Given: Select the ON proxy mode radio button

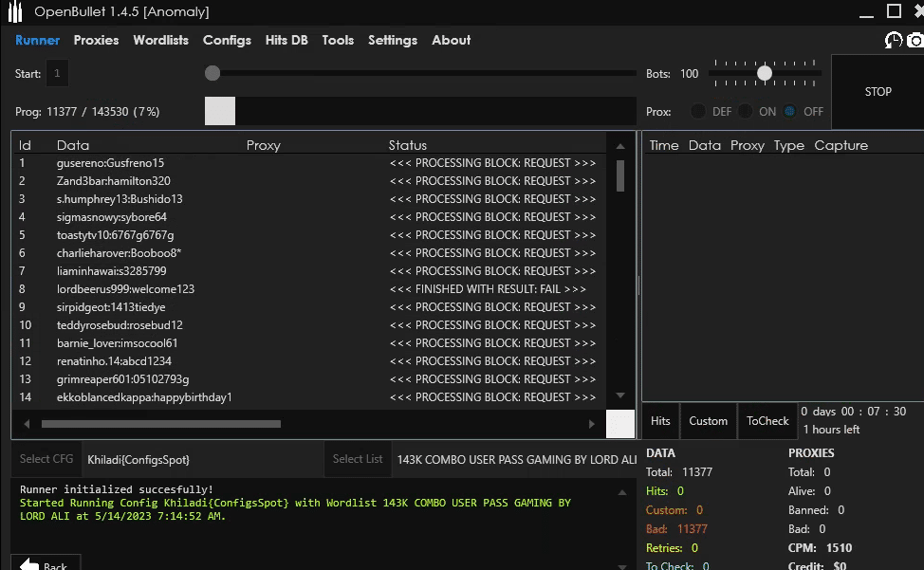Looking at the screenshot, I should point(746,111).
